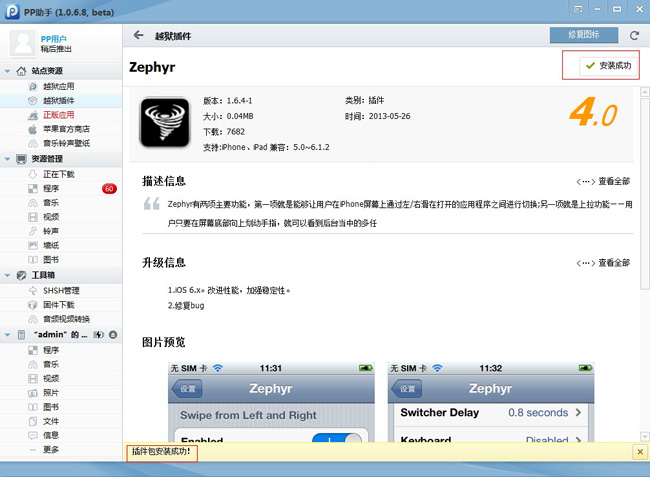650x477 pixels.
Task: Click 查看全部 beside 升级信息
Action: tap(604, 263)
